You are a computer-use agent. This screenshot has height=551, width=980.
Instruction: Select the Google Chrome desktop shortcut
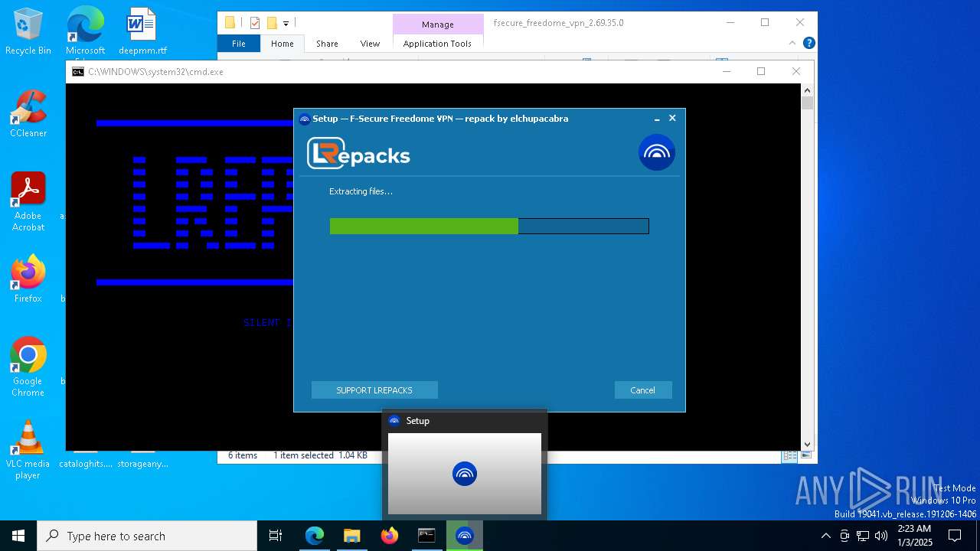pos(28,367)
